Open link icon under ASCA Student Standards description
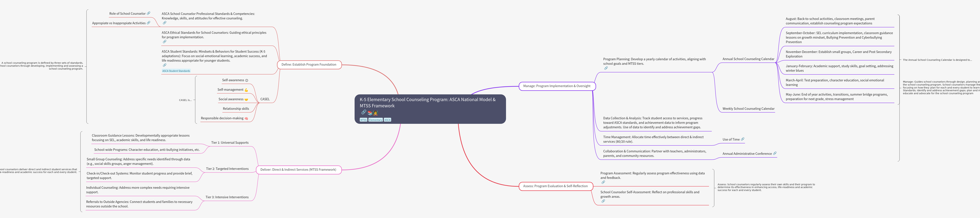This screenshot has width=980, height=218. pyautogui.click(x=164, y=65)
